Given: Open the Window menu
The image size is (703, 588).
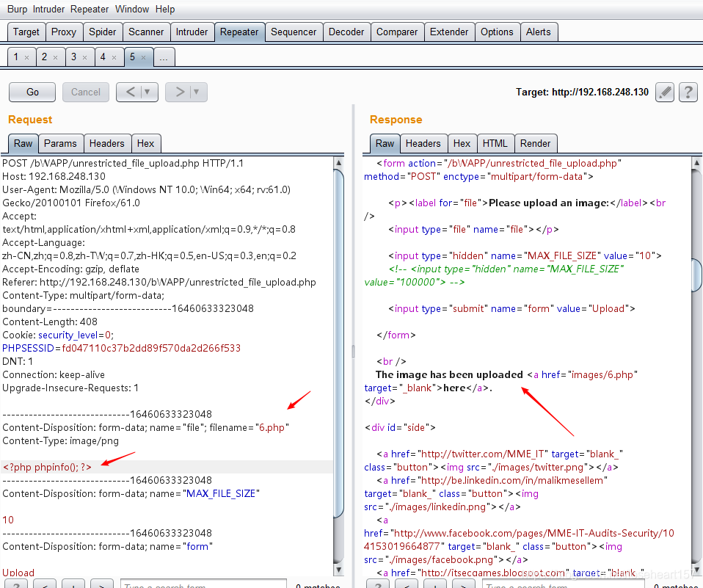Looking at the screenshot, I should (x=132, y=9).
